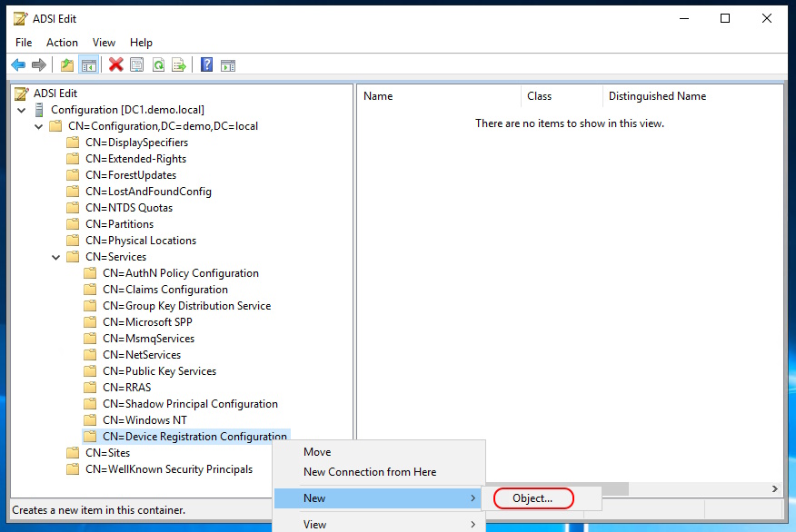
Task: Click the CN=Windows NT folder icon
Action: pyautogui.click(x=90, y=419)
